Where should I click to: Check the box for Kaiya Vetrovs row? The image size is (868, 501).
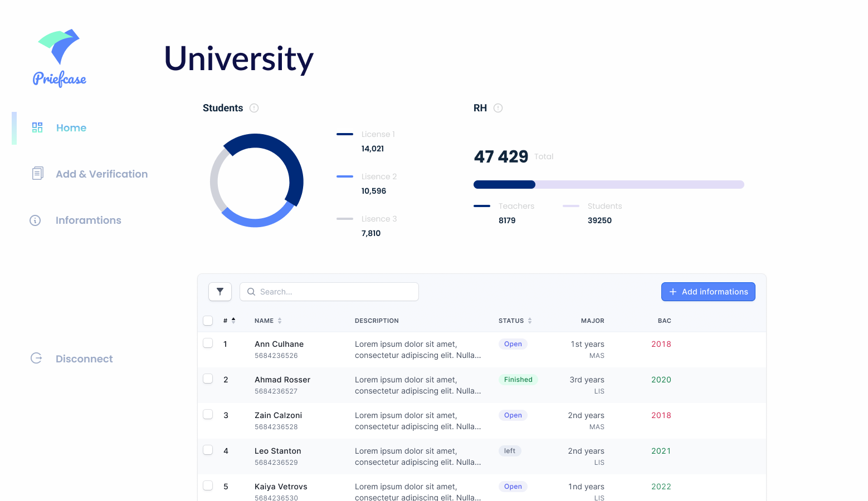(x=208, y=485)
